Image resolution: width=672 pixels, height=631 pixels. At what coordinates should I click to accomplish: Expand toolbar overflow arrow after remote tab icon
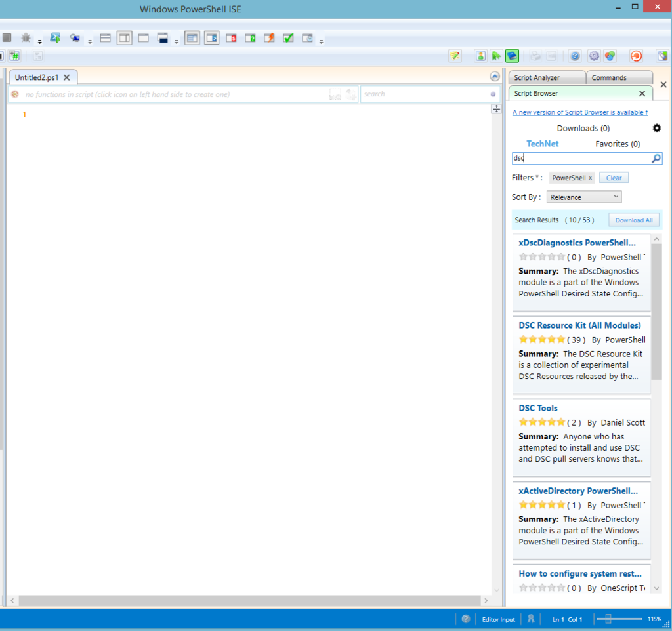(90, 41)
